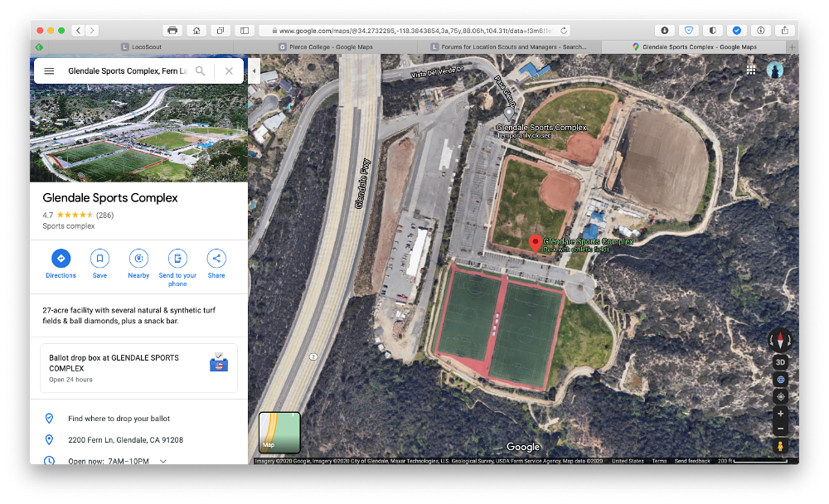Open the Google Maps hamburger menu

coord(49,70)
